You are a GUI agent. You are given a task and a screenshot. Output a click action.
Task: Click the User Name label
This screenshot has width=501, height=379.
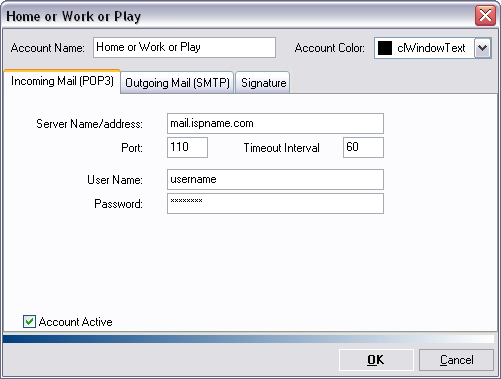click(115, 180)
